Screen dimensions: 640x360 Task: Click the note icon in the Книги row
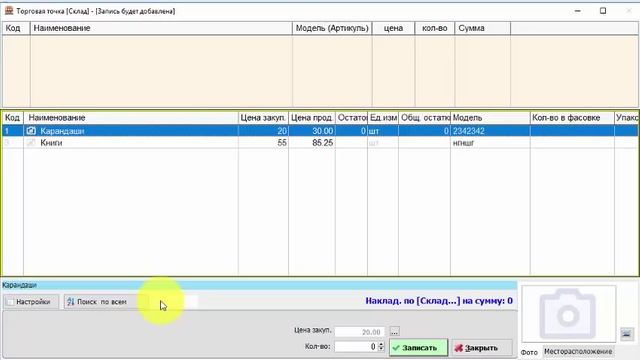[x=31, y=143]
